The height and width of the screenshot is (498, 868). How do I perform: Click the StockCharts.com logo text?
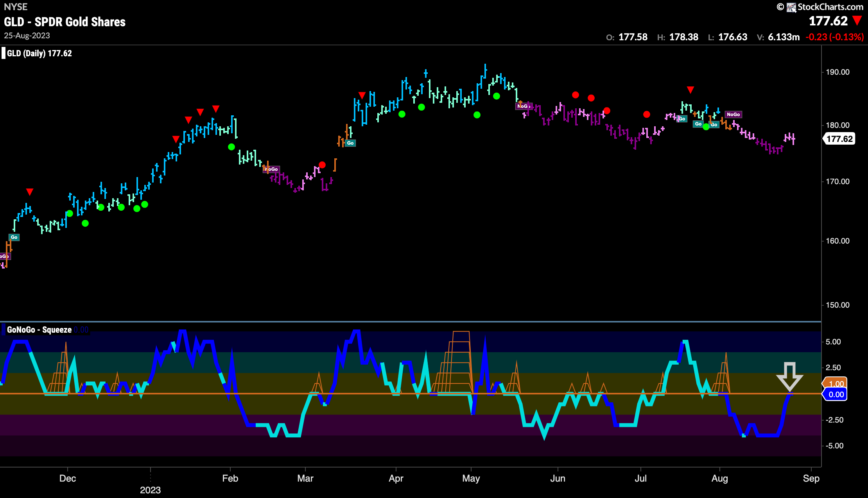point(830,7)
